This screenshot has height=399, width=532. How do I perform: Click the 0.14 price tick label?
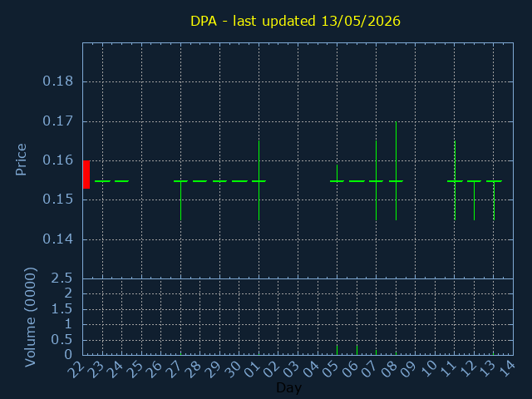[57, 239]
